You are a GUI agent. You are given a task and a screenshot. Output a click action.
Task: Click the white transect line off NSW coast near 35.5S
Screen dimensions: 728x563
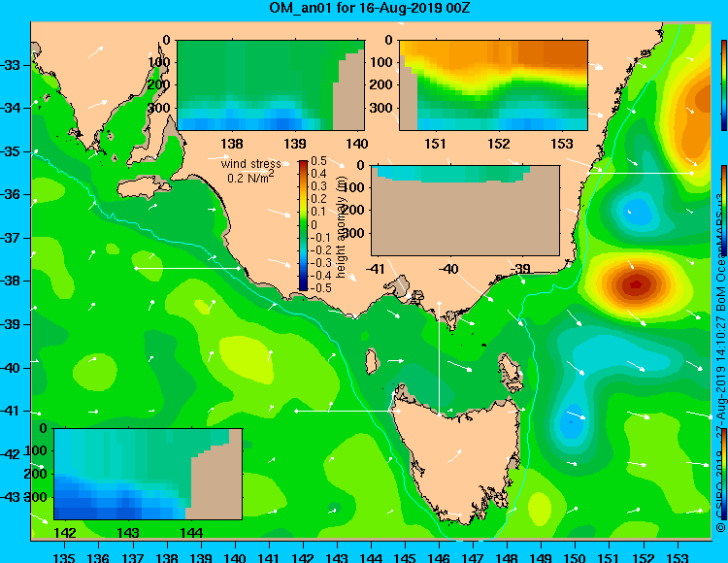(641, 173)
